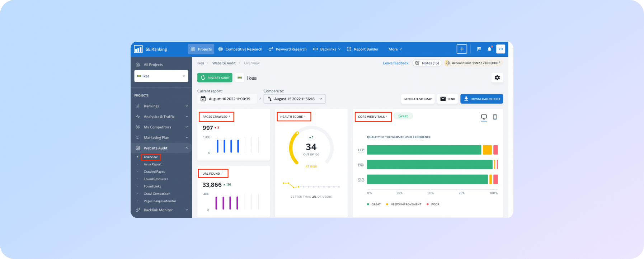Click the Download Report button
Viewport: 644px width, 259px height.
pos(481,99)
